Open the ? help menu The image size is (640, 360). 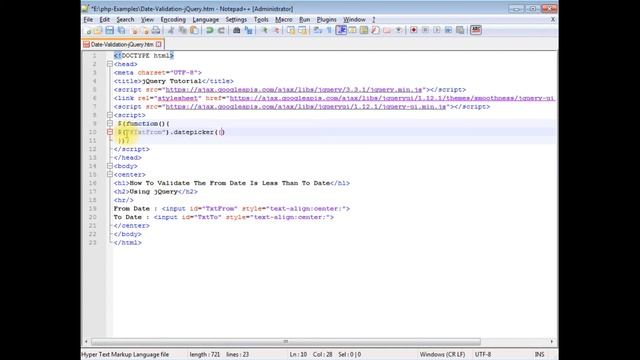pos(373,20)
